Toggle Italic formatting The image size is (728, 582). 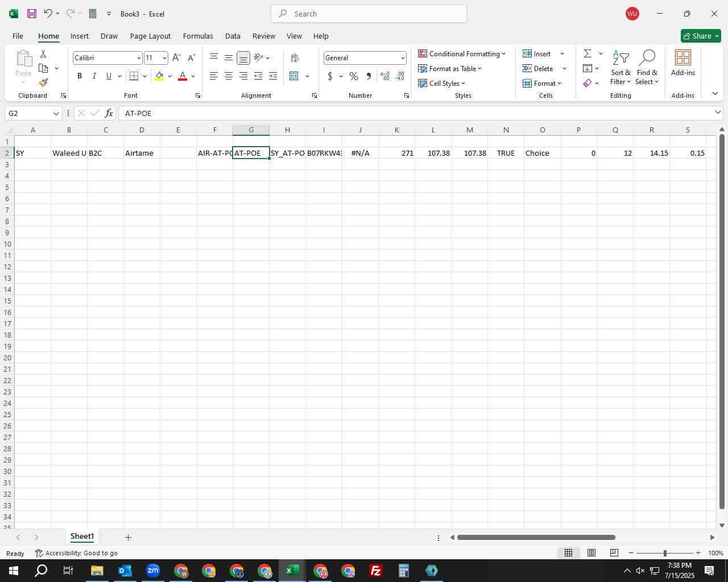click(94, 76)
